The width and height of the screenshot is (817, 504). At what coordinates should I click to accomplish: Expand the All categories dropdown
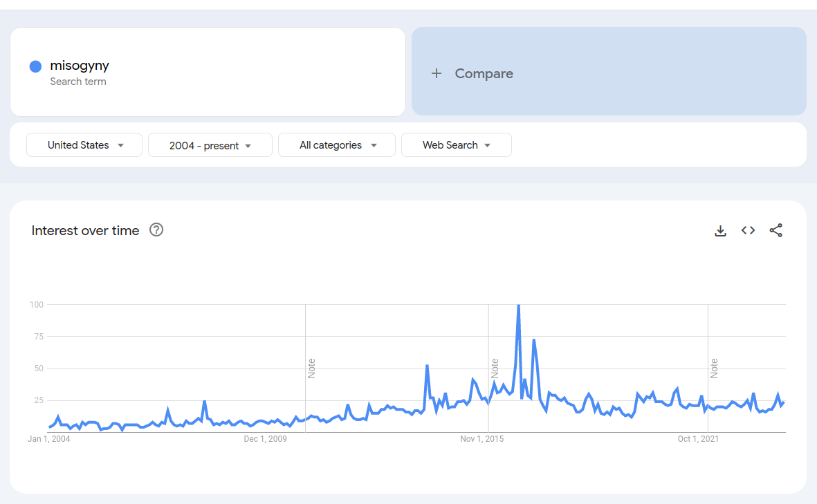click(x=337, y=144)
